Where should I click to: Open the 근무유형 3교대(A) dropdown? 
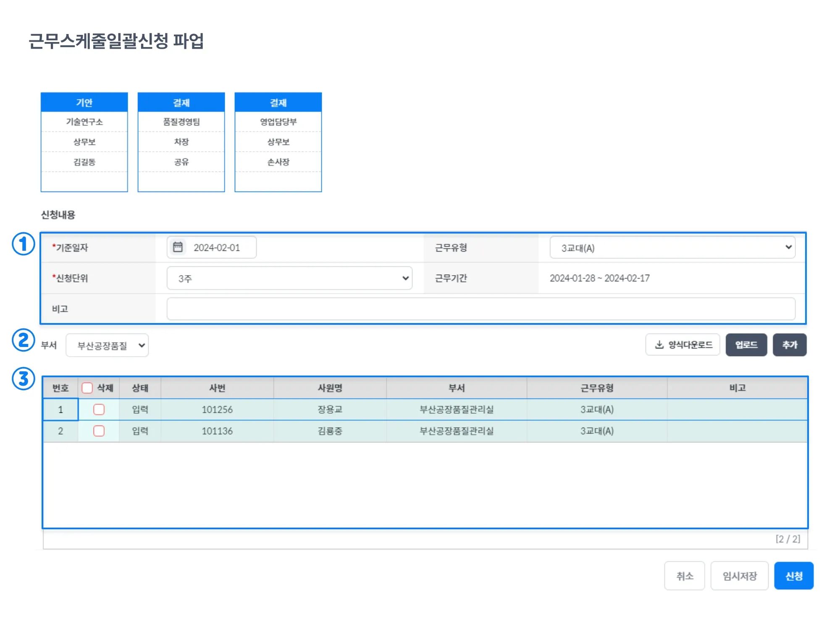672,247
